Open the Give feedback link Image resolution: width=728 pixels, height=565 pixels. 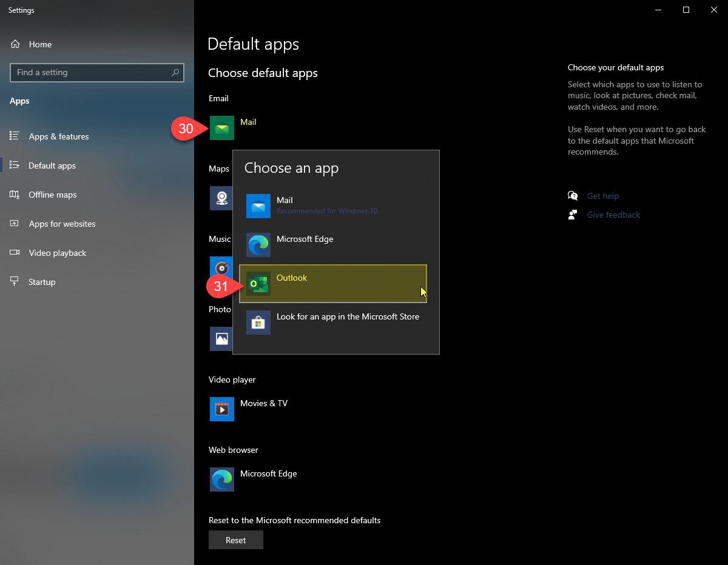pos(613,215)
